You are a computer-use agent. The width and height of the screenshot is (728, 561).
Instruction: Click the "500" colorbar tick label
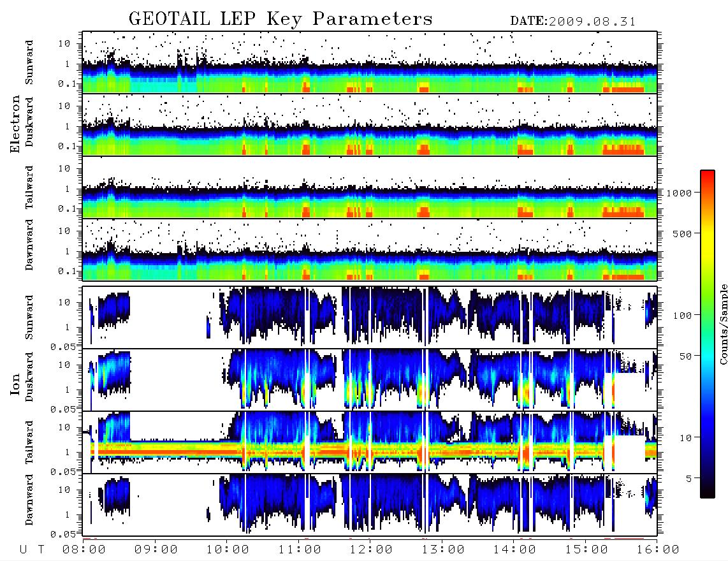tap(682, 233)
